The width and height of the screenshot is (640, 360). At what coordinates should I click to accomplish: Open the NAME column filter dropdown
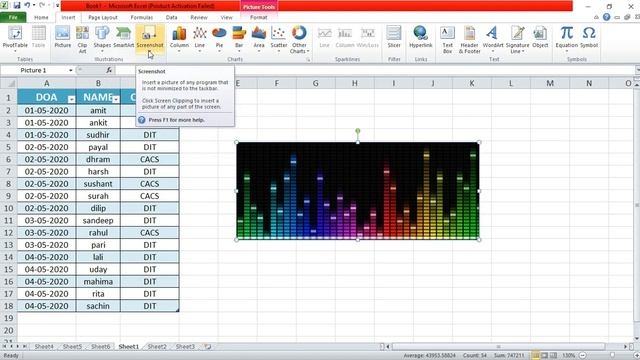pos(116,99)
